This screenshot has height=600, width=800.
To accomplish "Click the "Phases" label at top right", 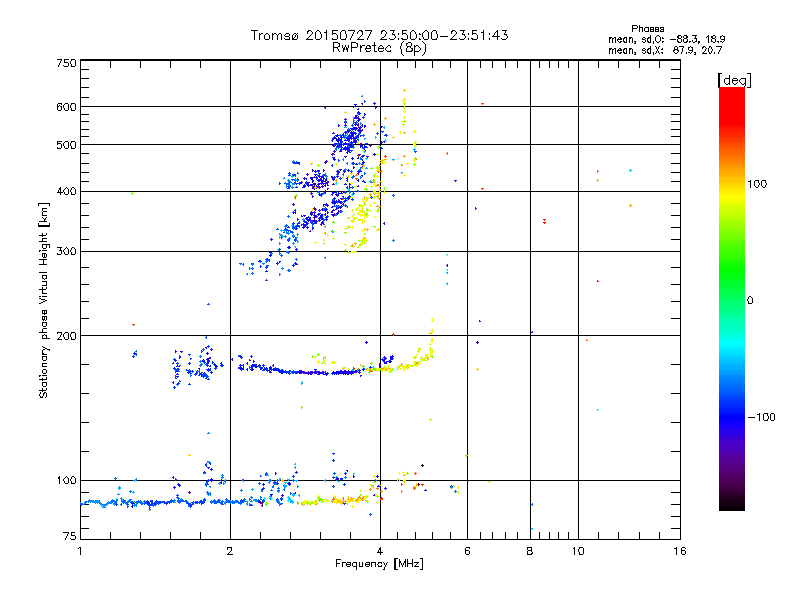I will (647, 29).
